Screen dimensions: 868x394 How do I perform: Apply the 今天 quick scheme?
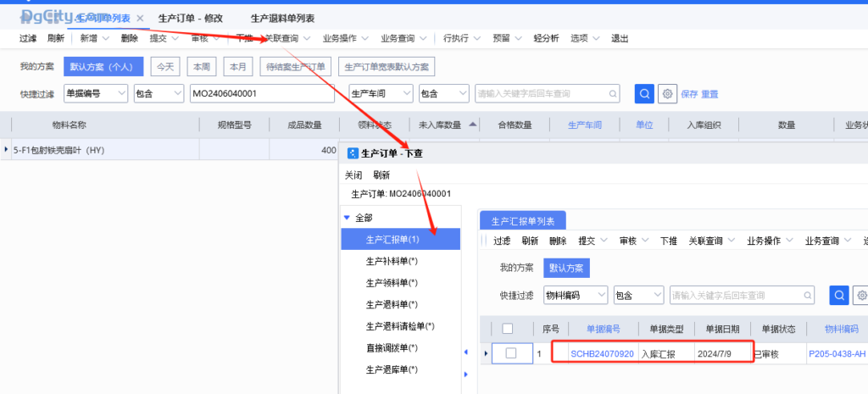tap(165, 66)
